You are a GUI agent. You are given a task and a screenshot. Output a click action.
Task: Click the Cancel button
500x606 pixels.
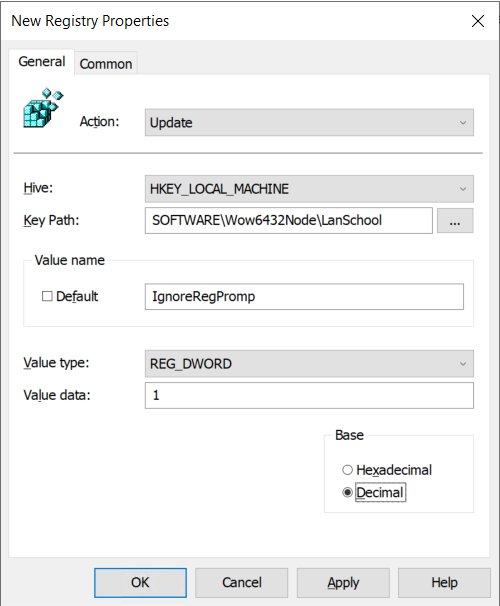pos(241,582)
